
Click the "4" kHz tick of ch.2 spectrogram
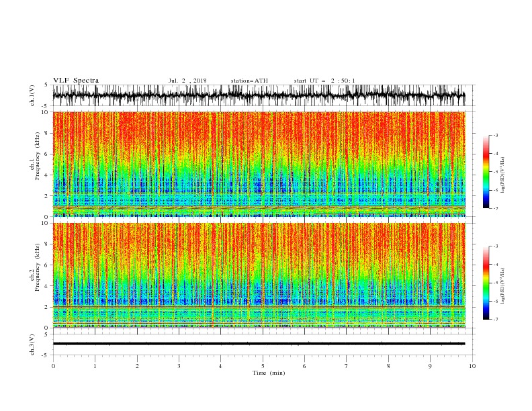coord(47,286)
